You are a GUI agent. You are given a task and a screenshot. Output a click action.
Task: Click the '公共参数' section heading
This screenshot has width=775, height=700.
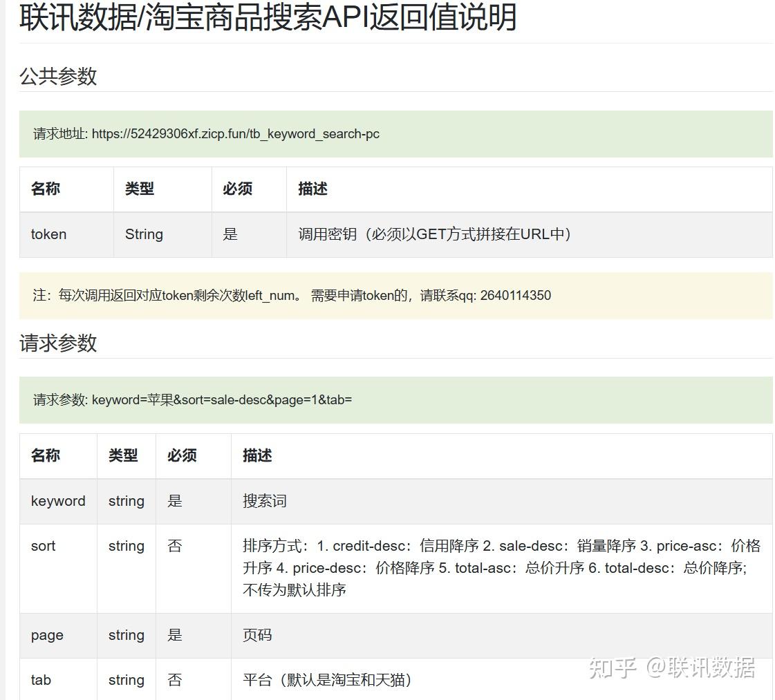[58, 76]
